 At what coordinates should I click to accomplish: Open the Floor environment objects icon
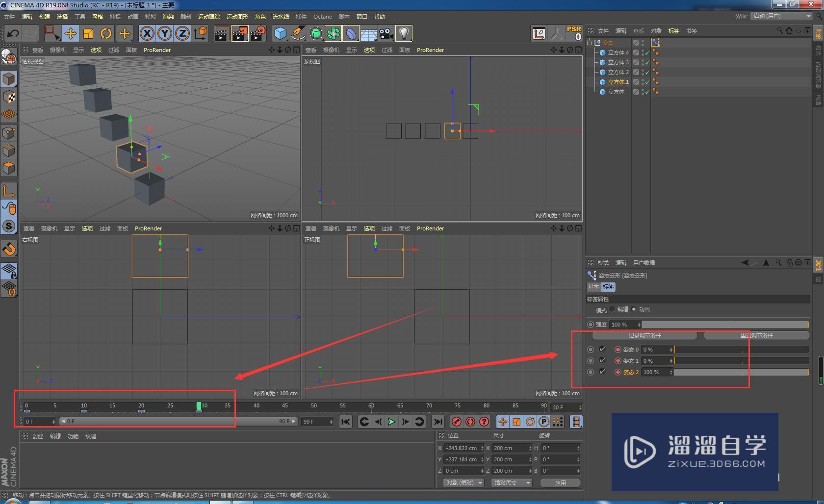tap(368, 33)
